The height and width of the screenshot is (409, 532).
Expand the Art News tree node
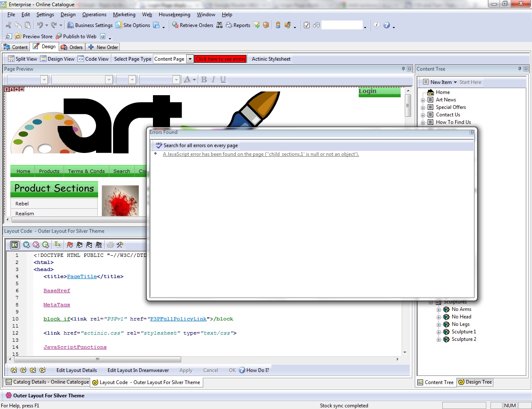tap(423, 100)
